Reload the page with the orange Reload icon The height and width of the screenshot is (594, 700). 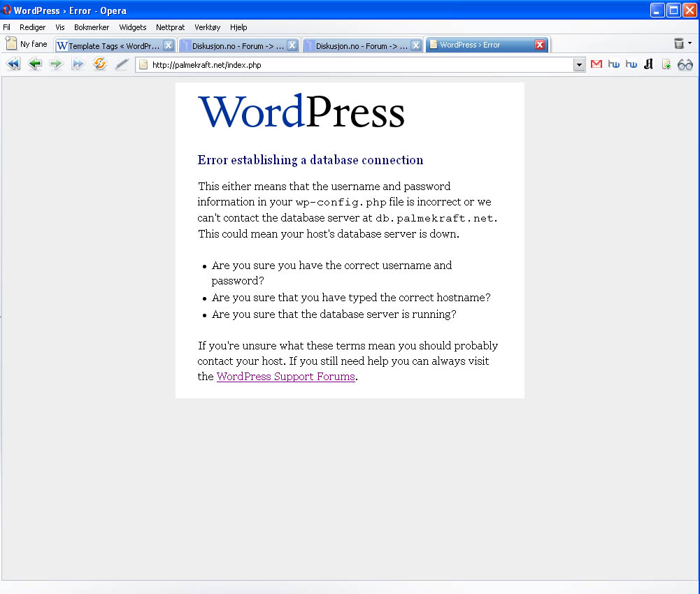[99, 64]
